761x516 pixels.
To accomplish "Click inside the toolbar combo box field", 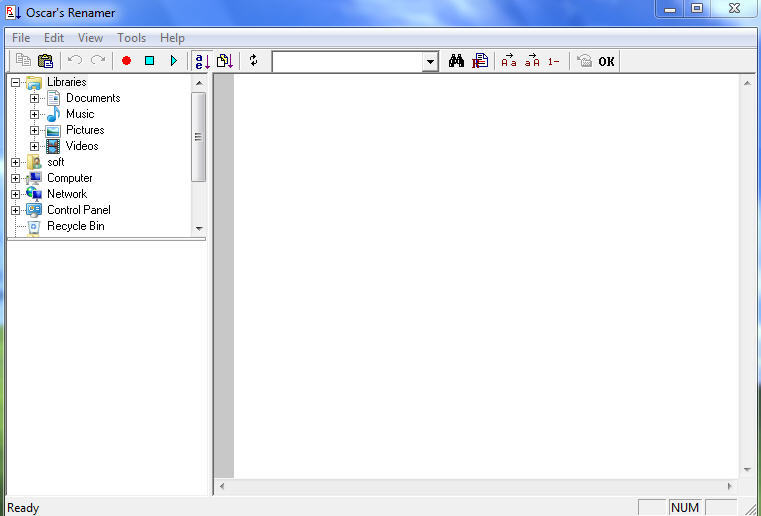I will (x=346, y=62).
